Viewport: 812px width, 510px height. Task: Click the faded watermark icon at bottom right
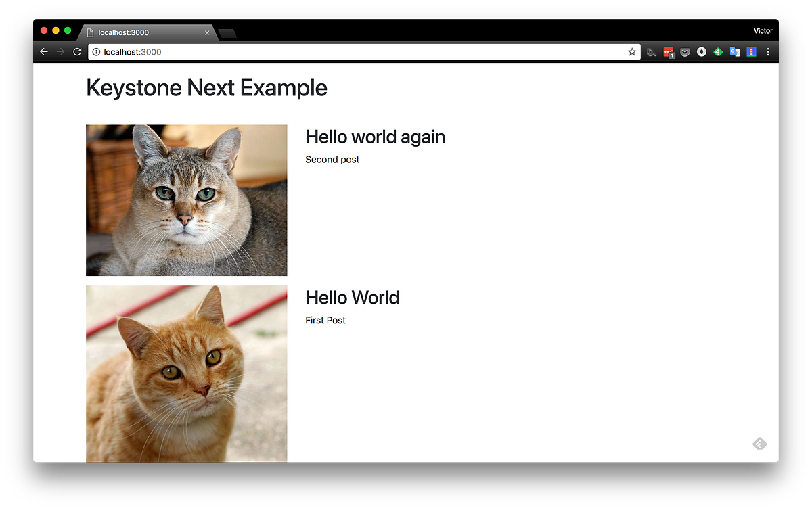tap(759, 443)
